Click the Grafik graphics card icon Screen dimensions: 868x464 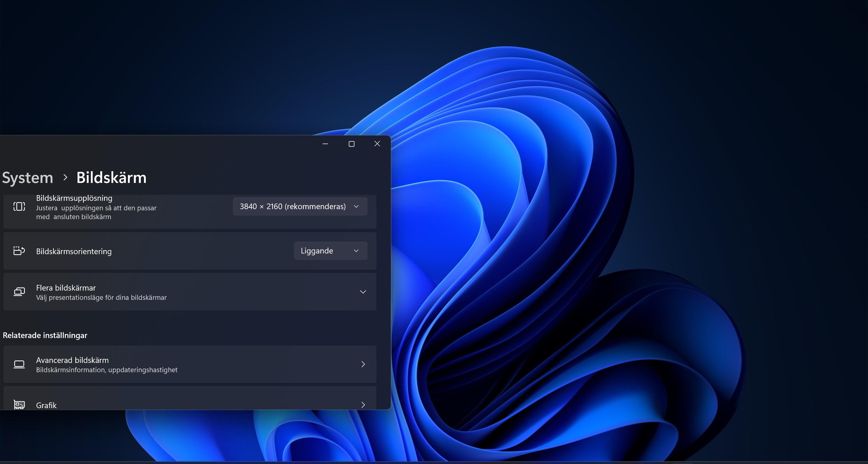[19, 404]
